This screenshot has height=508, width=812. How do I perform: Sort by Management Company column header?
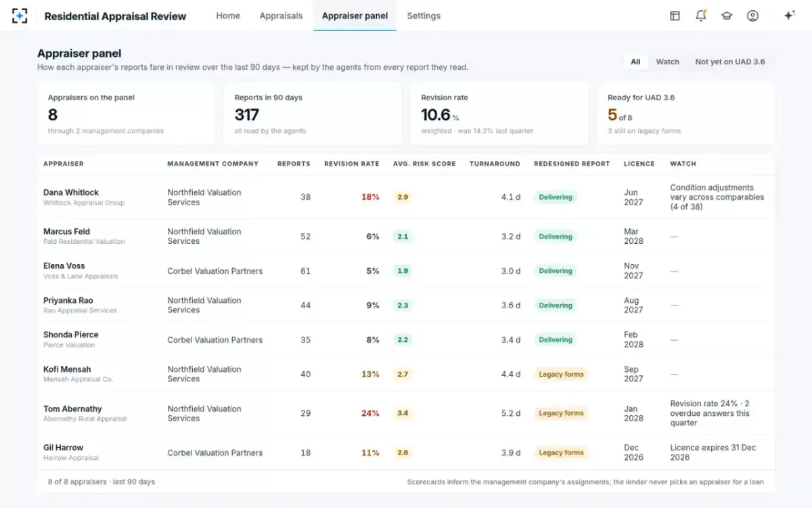[x=213, y=164]
